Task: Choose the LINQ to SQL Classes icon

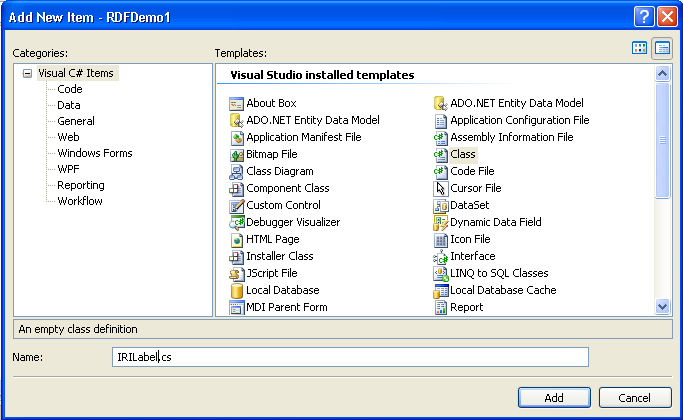Action: point(440,273)
